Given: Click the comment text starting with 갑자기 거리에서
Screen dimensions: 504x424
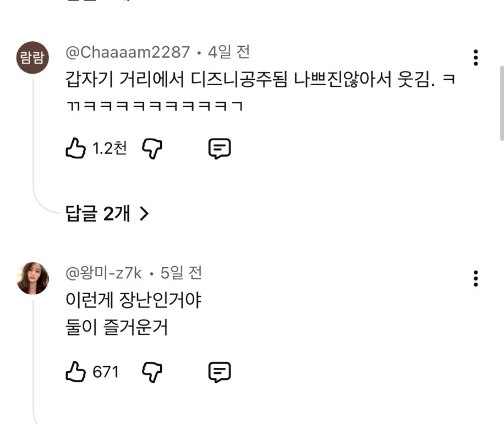Looking at the screenshot, I should pyautogui.click(x=259, y=81).
